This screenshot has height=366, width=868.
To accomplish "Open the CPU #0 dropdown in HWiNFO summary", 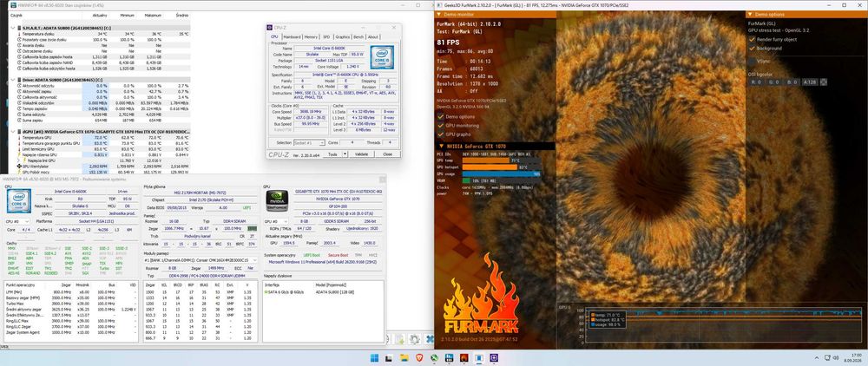I will pyautogui.click(x=17, y=221).
